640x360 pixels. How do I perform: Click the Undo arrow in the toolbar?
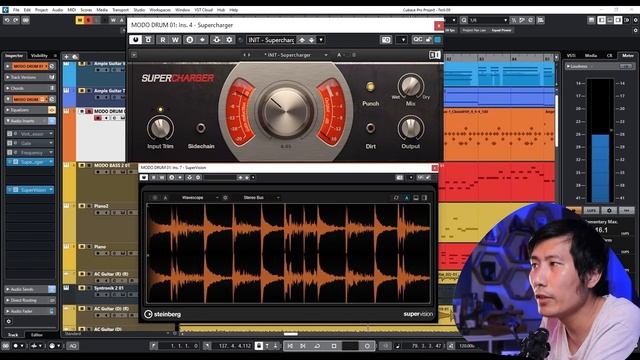pyautogui.click(x=7, y=20)
